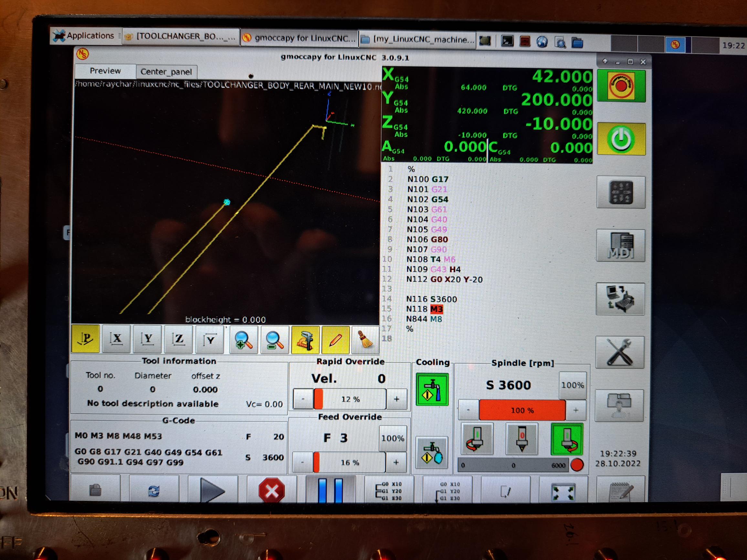Click the Spindle override 100% slider
The height and width of the screenshot is (560, 747).
coord(522,410)
